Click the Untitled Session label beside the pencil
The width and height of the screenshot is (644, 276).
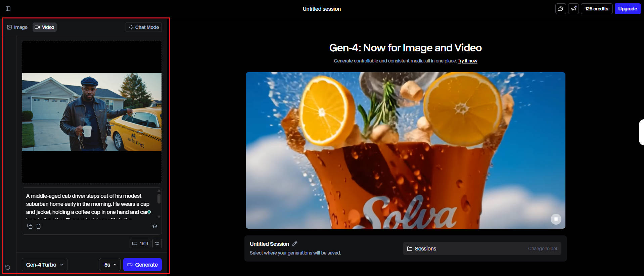coord(269,244)
